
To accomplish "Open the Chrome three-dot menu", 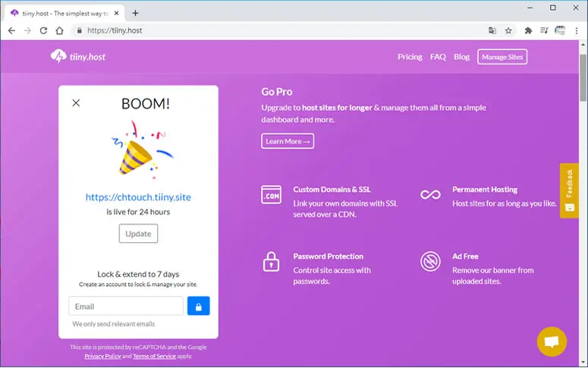I will [x=577, y=31].
